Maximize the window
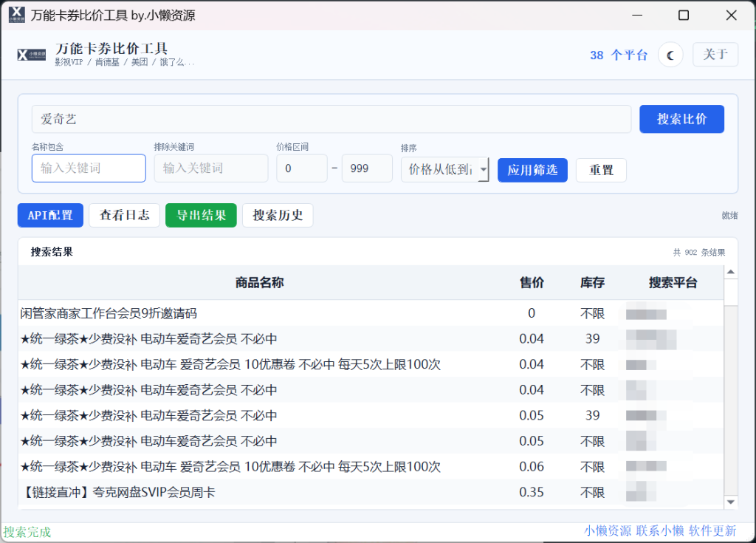The image size is (756, 543). (x=684, y=16)
